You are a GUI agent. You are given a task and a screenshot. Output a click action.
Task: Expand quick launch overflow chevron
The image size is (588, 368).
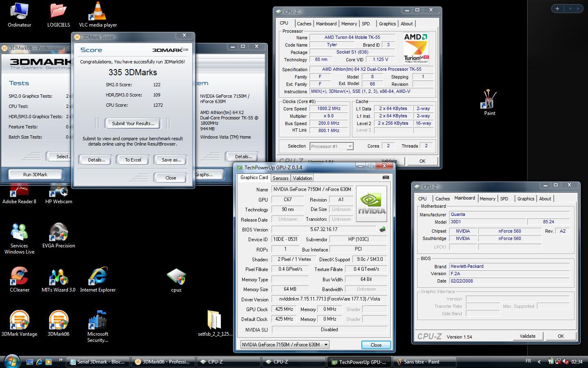[x=61, y=360]
